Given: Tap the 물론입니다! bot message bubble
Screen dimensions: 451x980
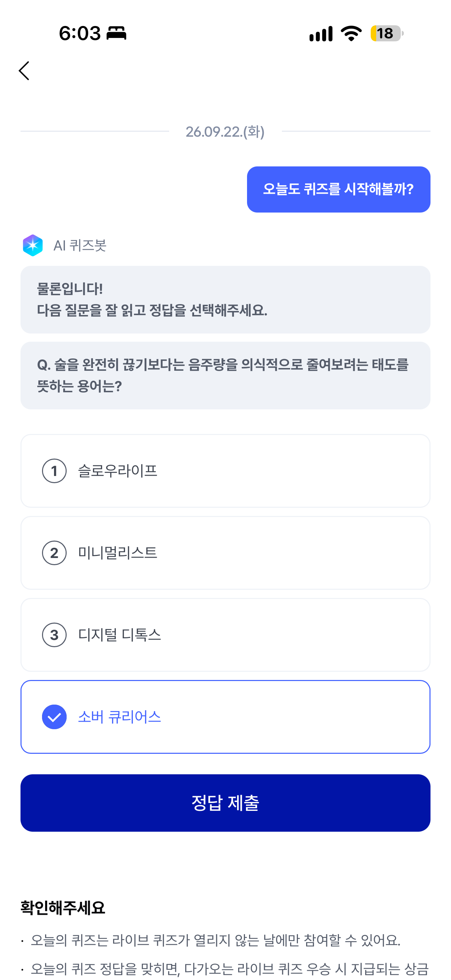Looking at the screenshot, I should point(225,300).
